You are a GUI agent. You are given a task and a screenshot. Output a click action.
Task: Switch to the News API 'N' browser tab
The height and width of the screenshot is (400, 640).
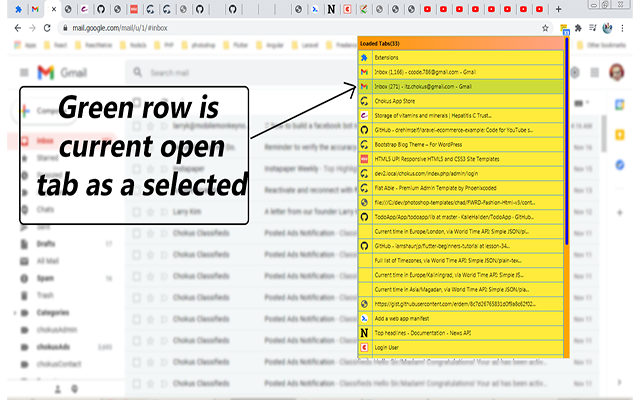[x=331, y=9]
